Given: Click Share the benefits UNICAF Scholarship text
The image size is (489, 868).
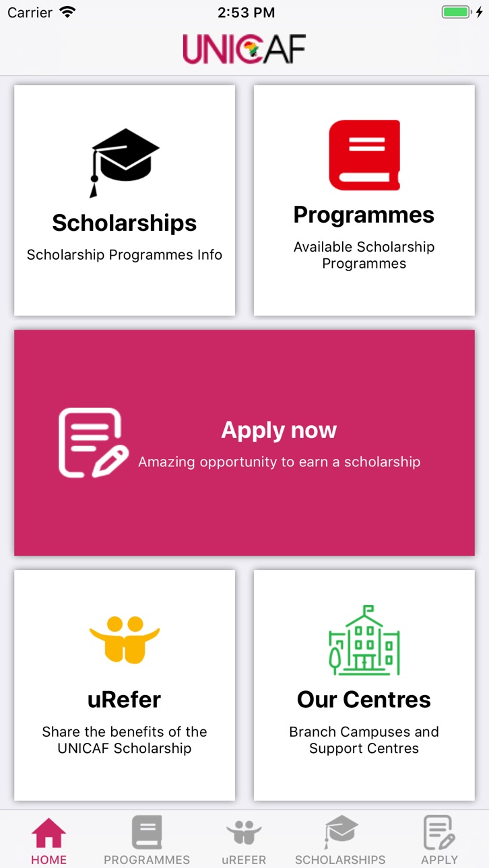Looking at the screenshot, I should coord(125,740).
